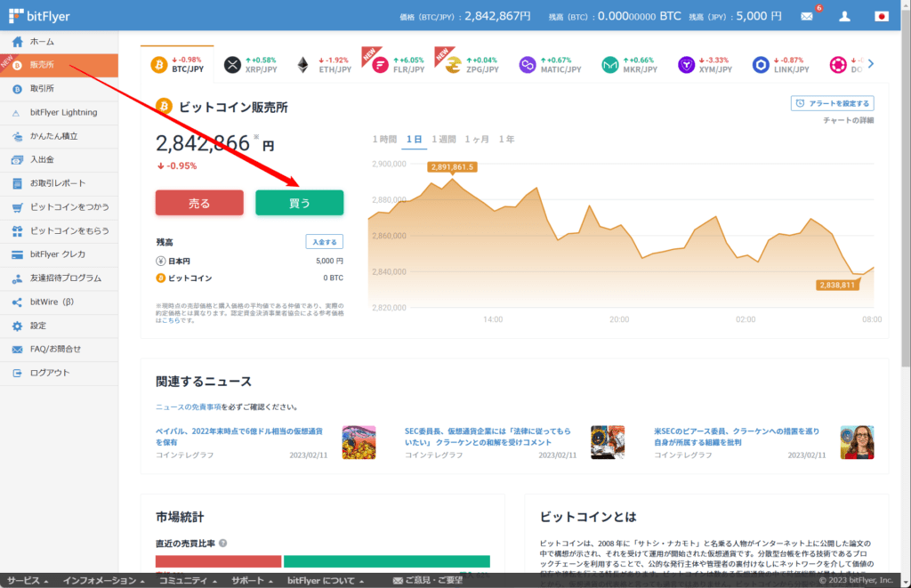
Task: Open 入出金 in the sidebar
Action: click(x=59, y=160)
